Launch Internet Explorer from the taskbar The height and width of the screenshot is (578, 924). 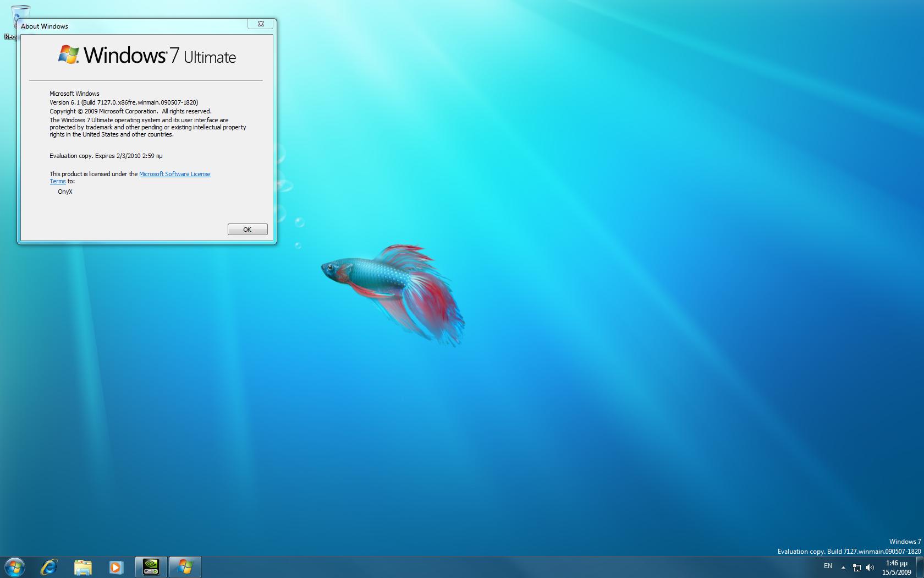point(49,566)
